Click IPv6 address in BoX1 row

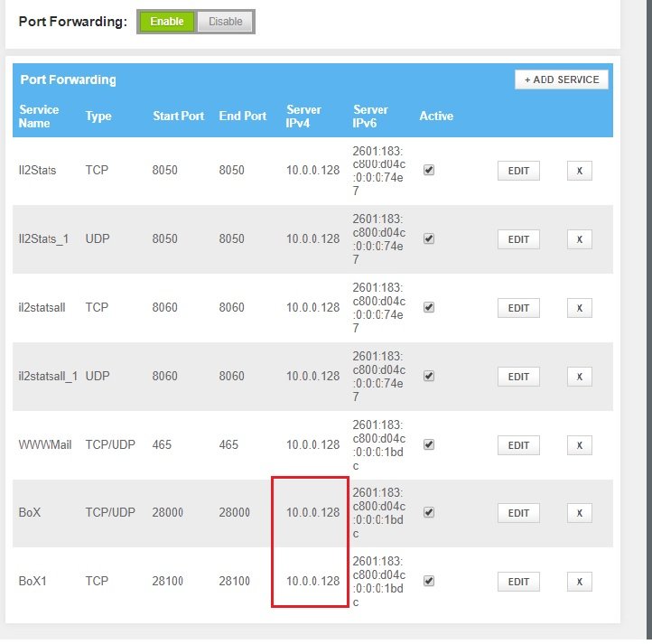pos(378,582)
